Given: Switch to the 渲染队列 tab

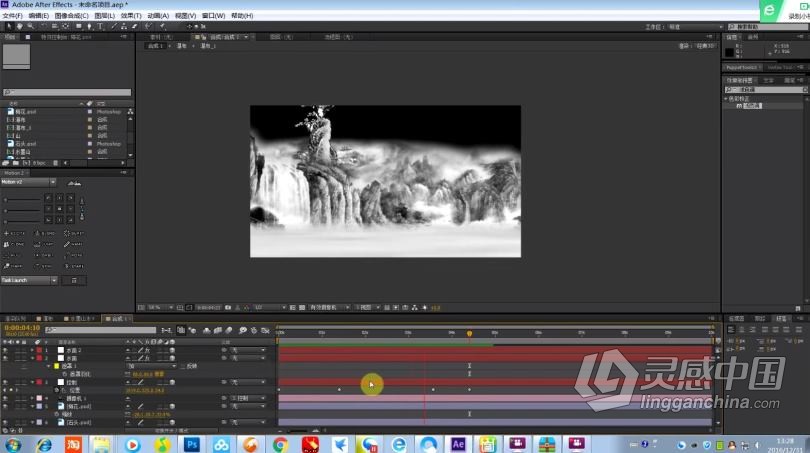Looking at the screenshot, I should [15, 319].
